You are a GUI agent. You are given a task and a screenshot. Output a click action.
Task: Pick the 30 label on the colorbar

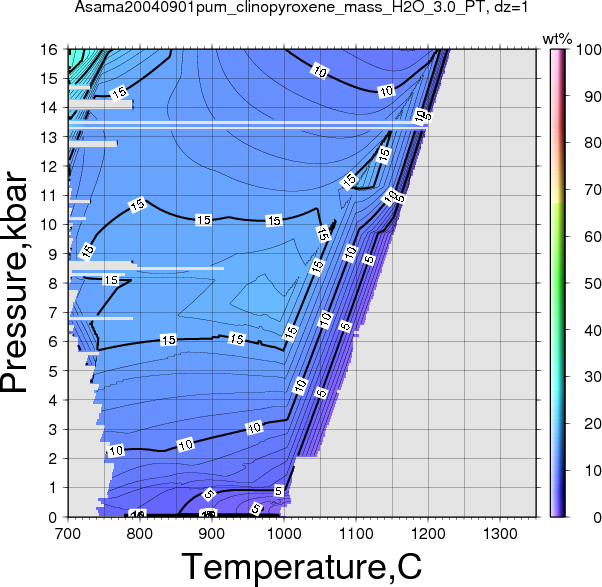[x=592, y=377]
